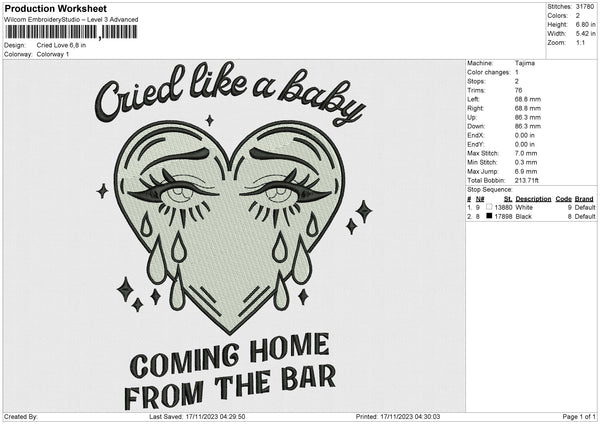Image resolution: width=600 pixels, height=424 pixels.
Task: Click the 'Left:' value 68.8 mm
Action: [528, 99]
